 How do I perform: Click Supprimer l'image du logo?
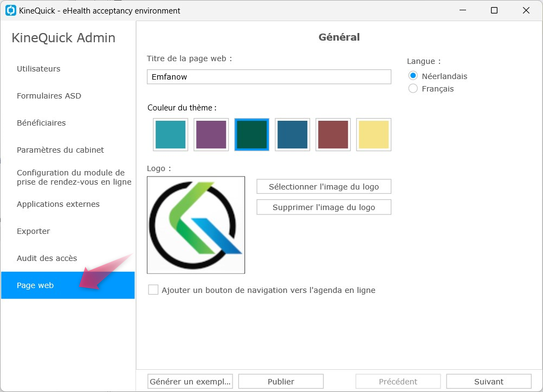(x=324, y=207)
